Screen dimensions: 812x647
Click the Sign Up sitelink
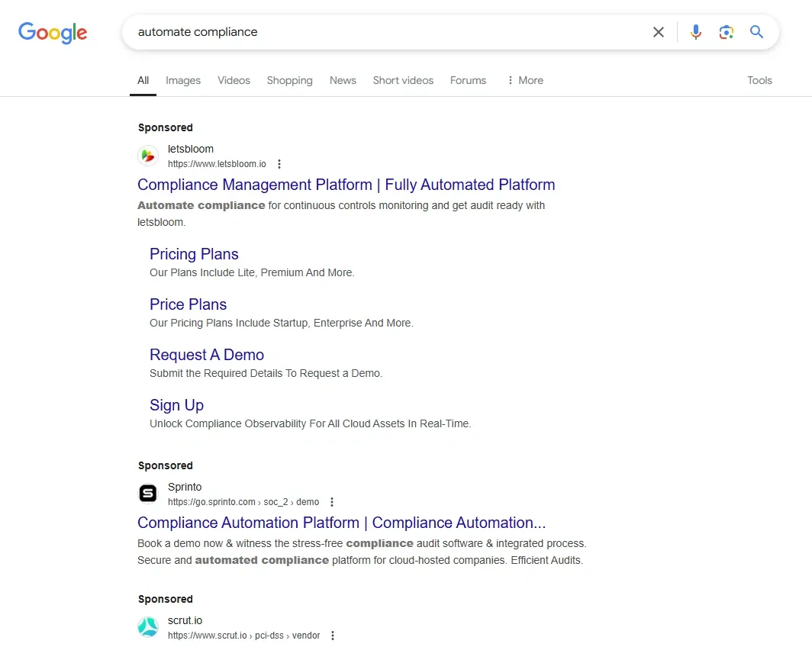176,404
